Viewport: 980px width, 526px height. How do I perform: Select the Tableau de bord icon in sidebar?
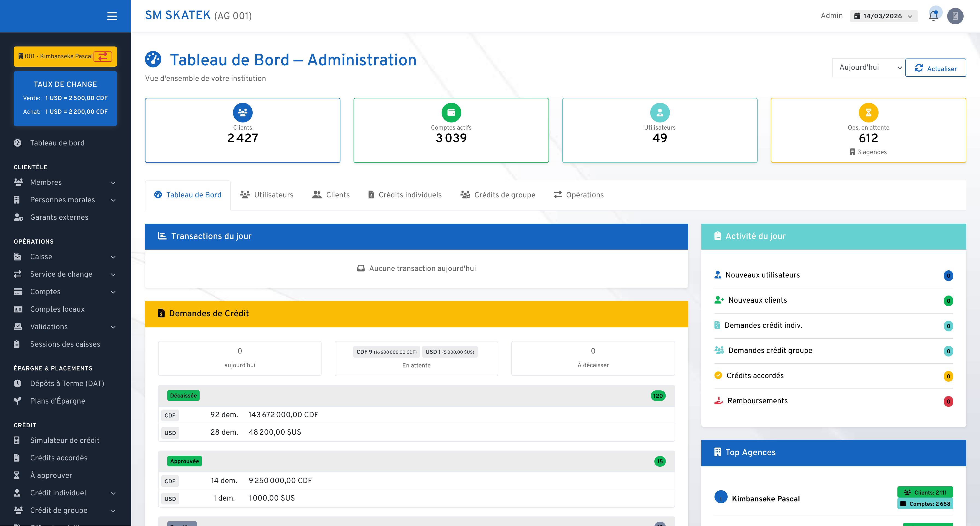coord(18,143)
